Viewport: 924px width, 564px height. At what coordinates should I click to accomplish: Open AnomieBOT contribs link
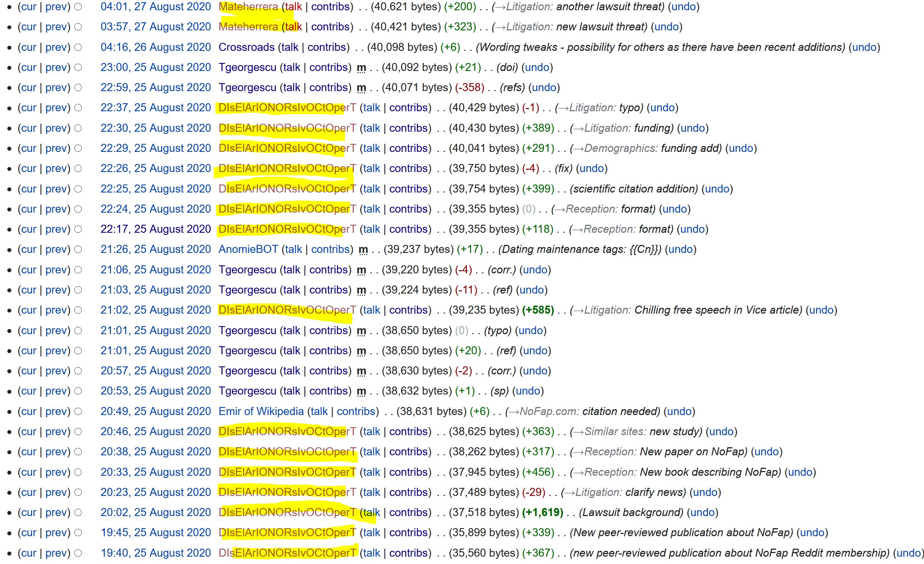[x=330, y=249]
